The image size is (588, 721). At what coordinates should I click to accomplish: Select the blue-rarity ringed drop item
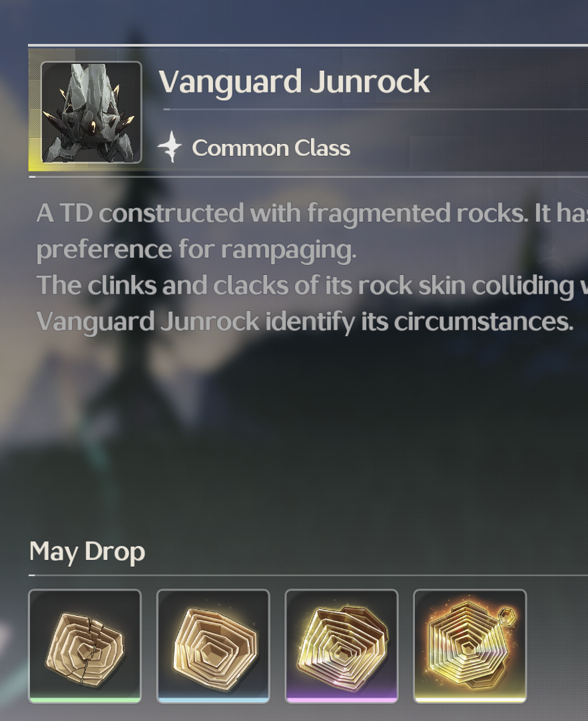click(213, 646)
